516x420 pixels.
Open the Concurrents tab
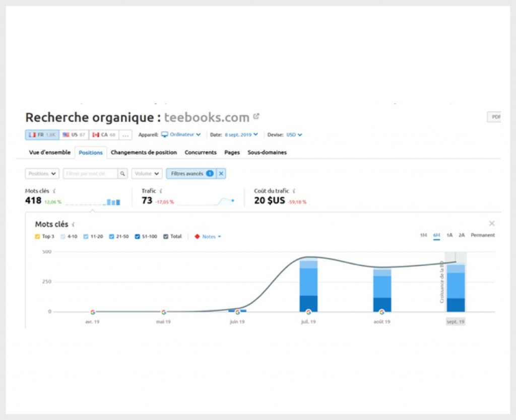tap(200, 153)
